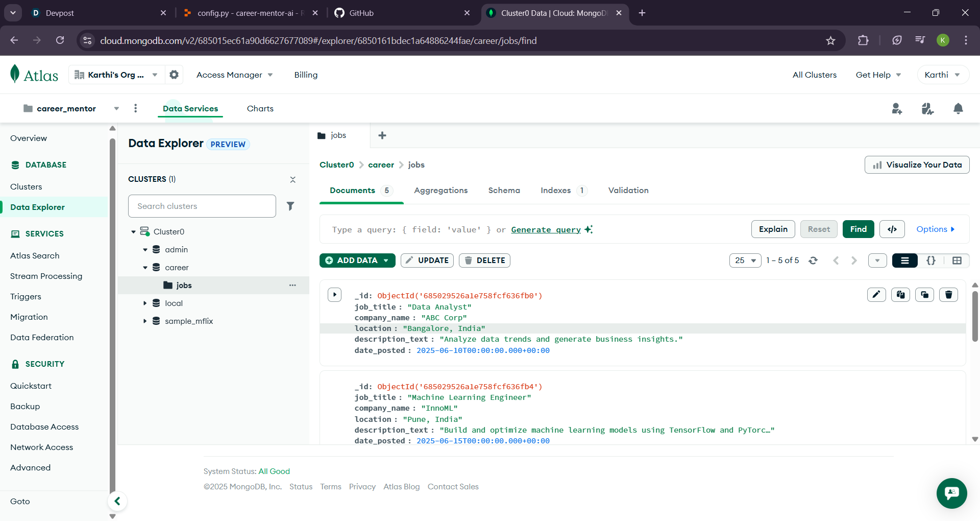Image resolution: width=980 pixels, height=521 pixels.
Task: Open All Clusters link
Action: coord(815,75)
